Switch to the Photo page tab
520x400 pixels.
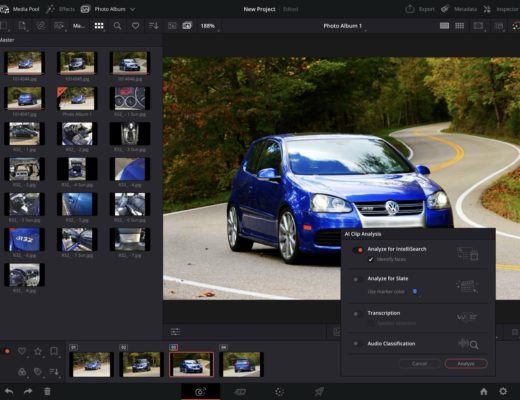(x=200, y=392)
